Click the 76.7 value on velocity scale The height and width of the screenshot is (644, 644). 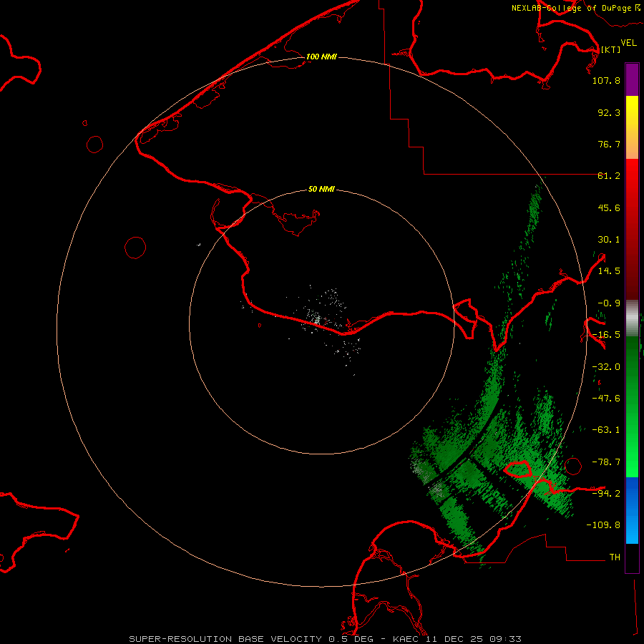click(x=609, y=144)
